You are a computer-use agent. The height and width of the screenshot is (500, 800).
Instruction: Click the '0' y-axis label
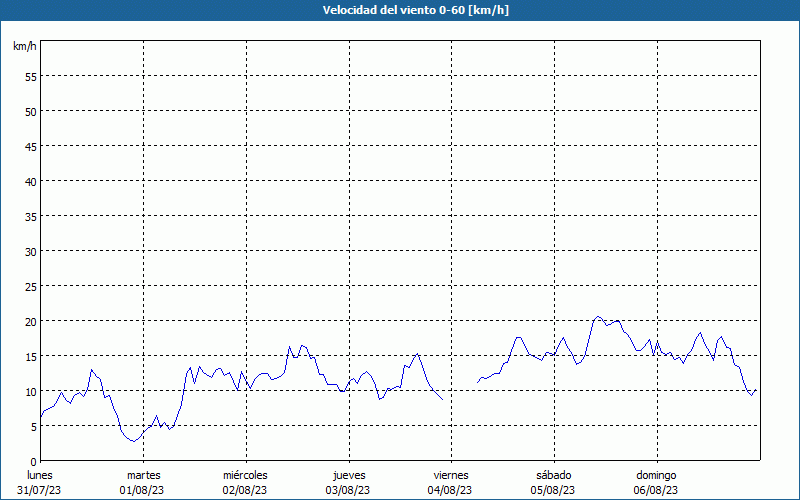pyautogui.click(x=34, y=463)
